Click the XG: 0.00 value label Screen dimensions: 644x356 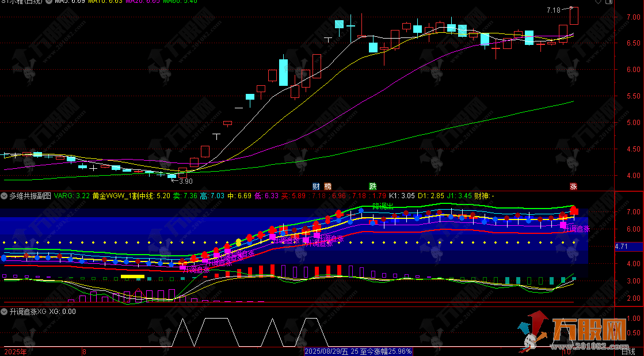[x=62, y=312]
